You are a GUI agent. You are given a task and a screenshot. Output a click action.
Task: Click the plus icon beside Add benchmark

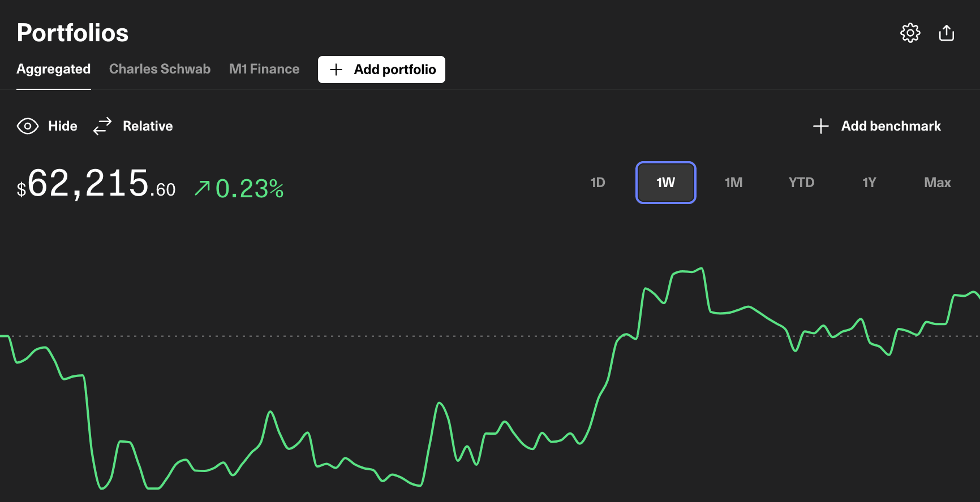[820, 126]
